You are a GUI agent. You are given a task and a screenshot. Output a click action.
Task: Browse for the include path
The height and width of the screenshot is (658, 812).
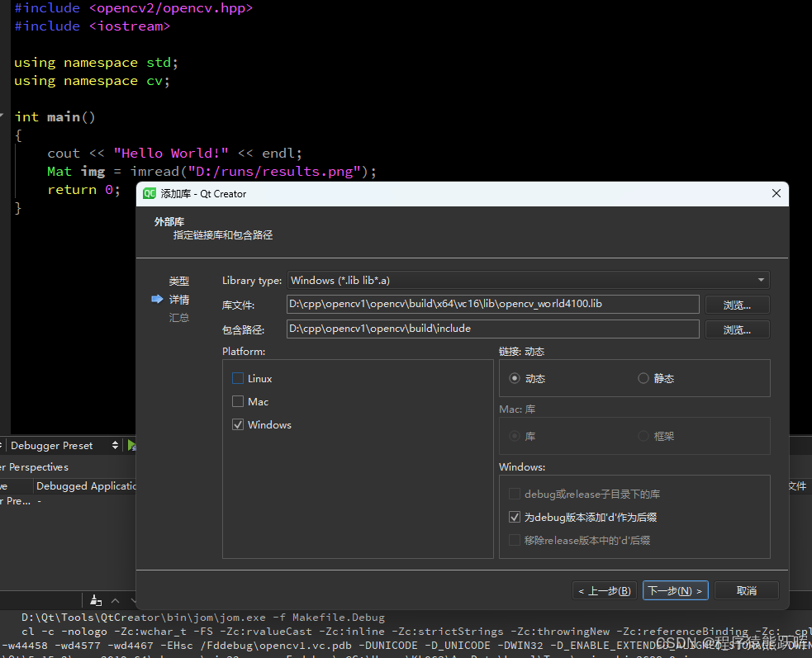(737, 329)
